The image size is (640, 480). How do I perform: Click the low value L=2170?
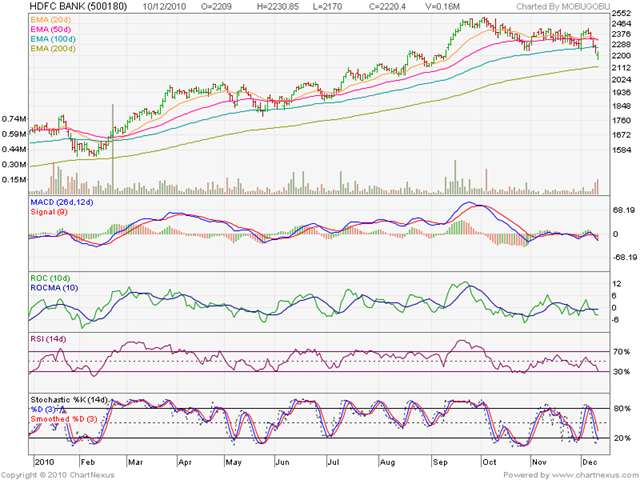[x=328, y=7]
